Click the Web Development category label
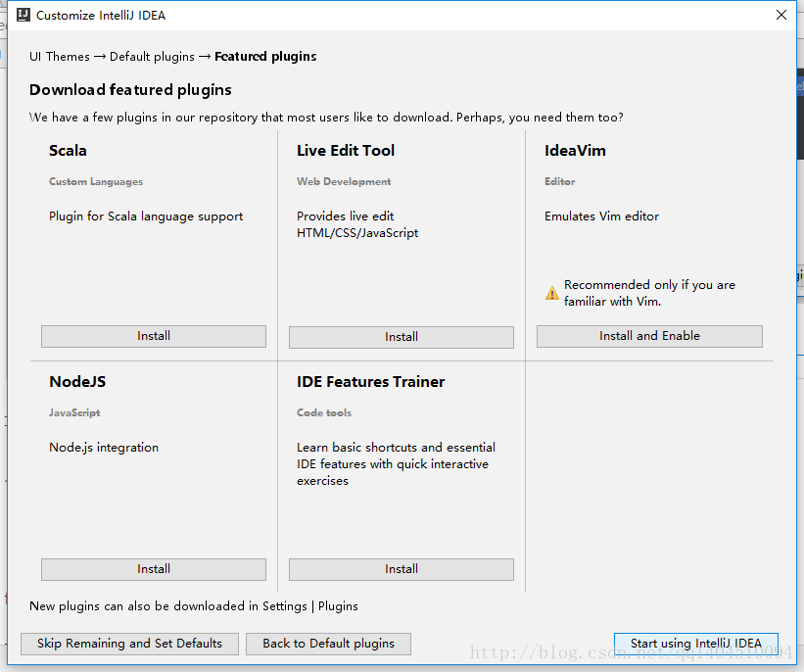This screenshot has width=804, height=672. [x=344, y=181]
